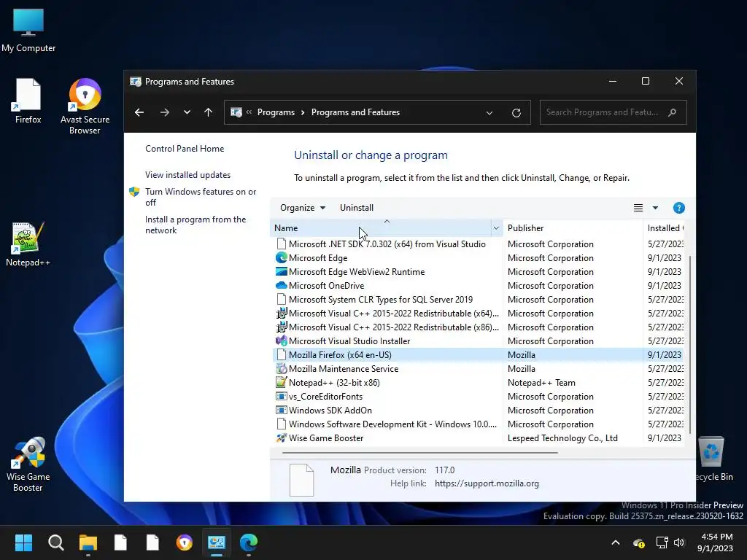
Task: Select Mozilla Firefox (x64 en-US) row
Action: (479, 355)
